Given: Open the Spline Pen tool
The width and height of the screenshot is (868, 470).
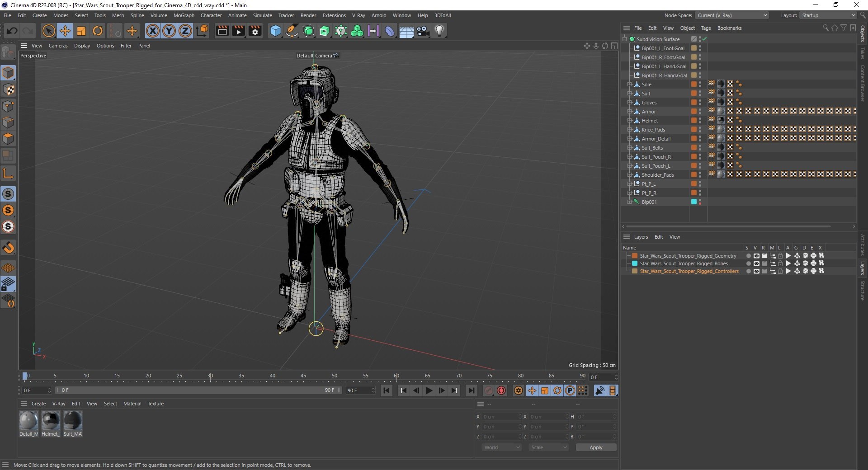Looking at the screenshot, I should pos(292,31).
